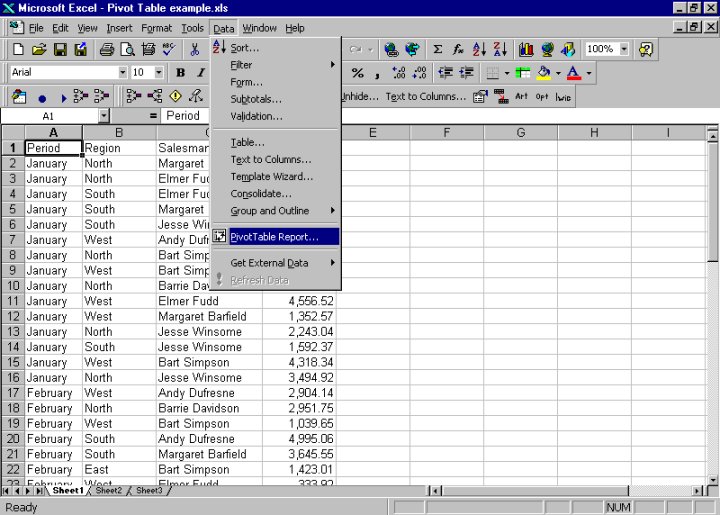Click the Open file folder icon
This screenshot has height=515, width=720.
click(39, 49)
